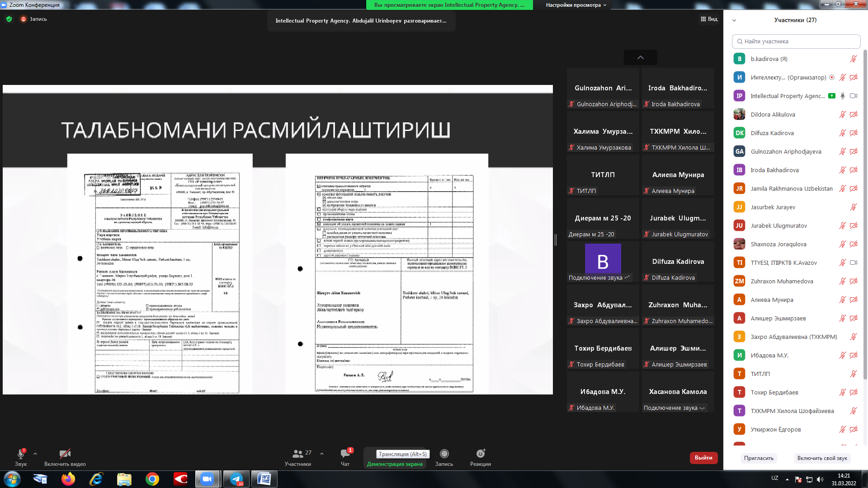Open Настройки просмотра dropdown
Image resolution: width=868 pixels, height=488 pixels.
(x=576, y=5)
